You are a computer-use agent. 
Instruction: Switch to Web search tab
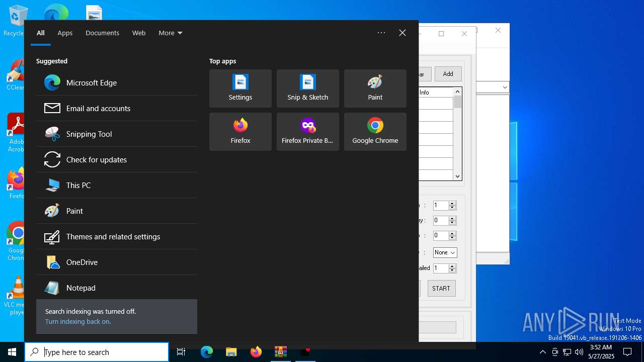139,33
